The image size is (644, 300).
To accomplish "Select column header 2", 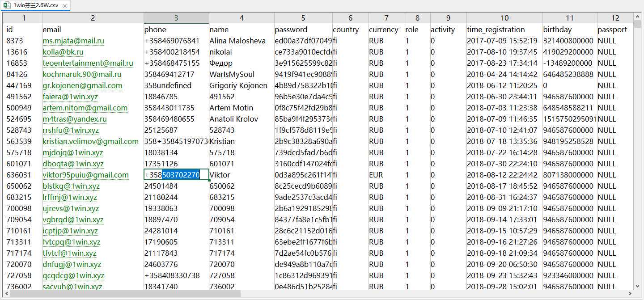I will [x=93, y=18].
